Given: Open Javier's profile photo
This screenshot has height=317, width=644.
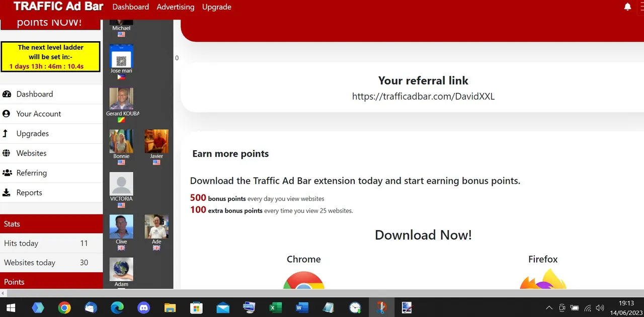Looking at the screenshot, I should [x=156, y=141].
